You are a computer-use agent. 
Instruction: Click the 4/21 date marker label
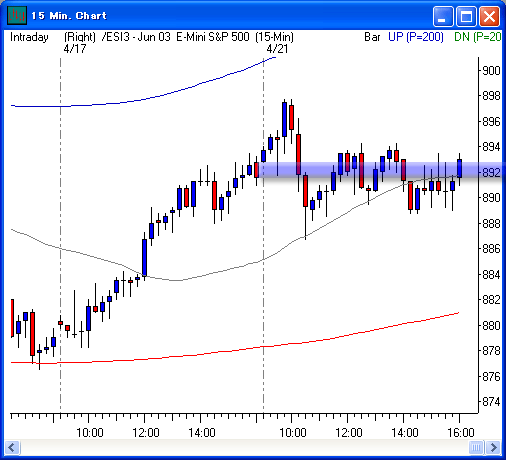pos(277,49)
